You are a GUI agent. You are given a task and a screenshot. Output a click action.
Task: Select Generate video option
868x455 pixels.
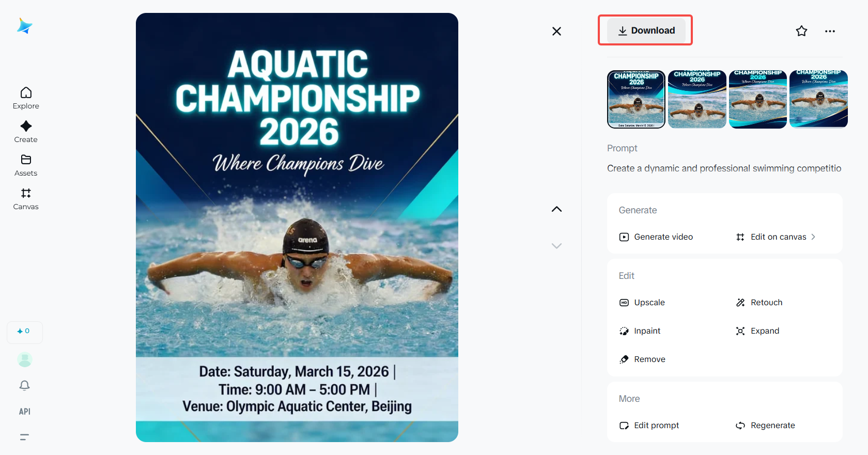[656, 237]
